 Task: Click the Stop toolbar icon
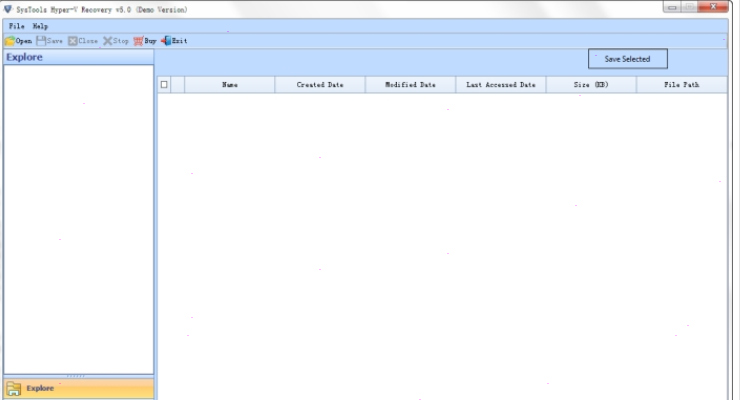click(x=108, y=41)
